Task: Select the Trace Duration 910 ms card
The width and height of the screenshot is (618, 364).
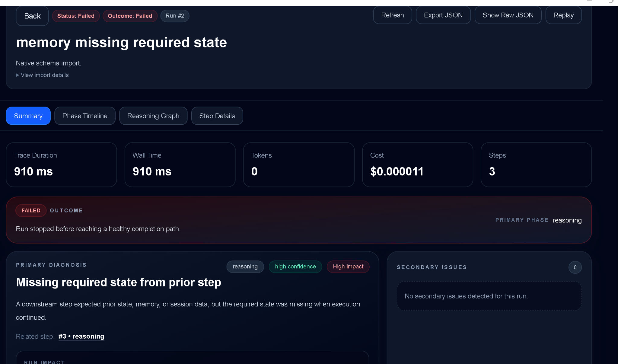Action: [61, 165]
